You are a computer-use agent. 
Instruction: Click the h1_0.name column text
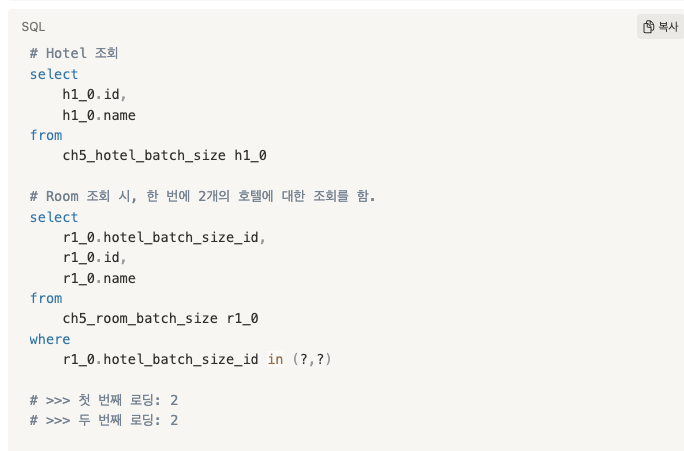[x=99, y=115]
